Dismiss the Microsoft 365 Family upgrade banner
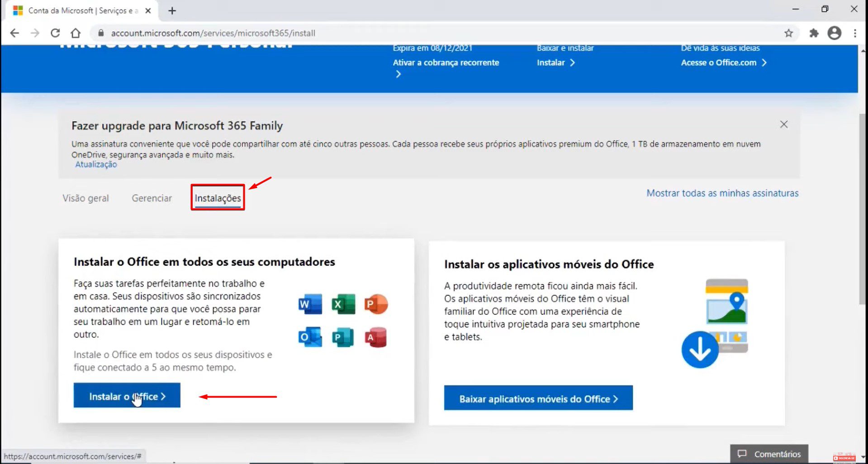This screenshot has width=868, height=464. click(x=784, y=124)
